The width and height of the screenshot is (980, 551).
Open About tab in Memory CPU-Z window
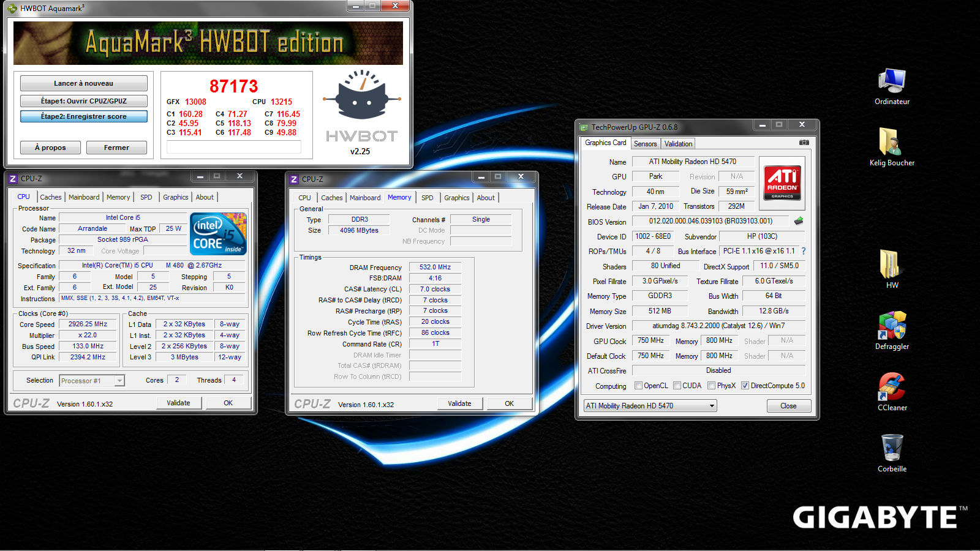pyautogui.click(x=486, y=198)
